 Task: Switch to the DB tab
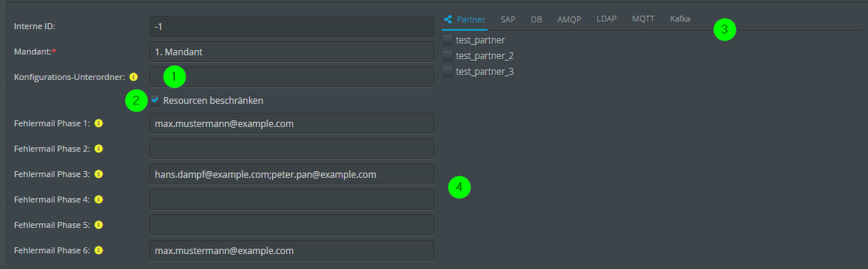[536, 19]
